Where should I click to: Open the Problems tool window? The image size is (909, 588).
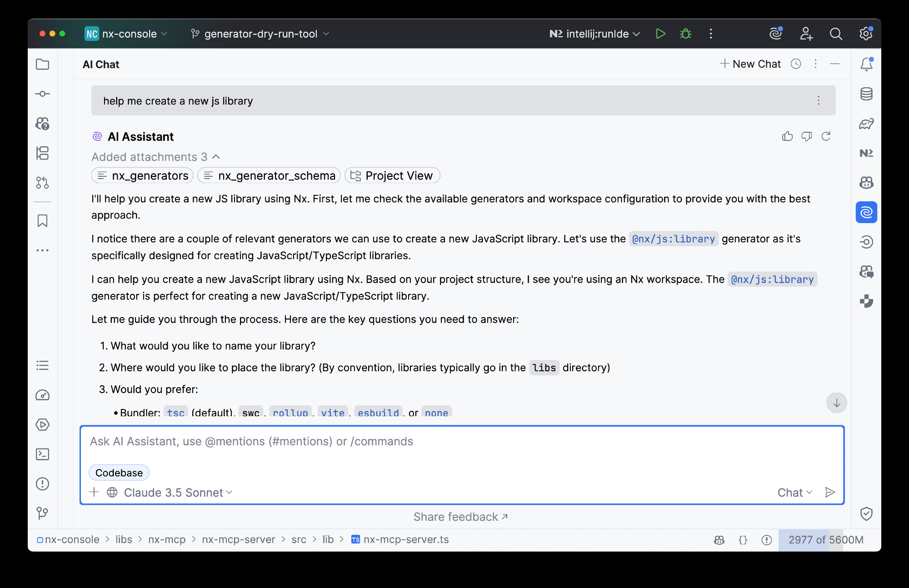point(42,484)
